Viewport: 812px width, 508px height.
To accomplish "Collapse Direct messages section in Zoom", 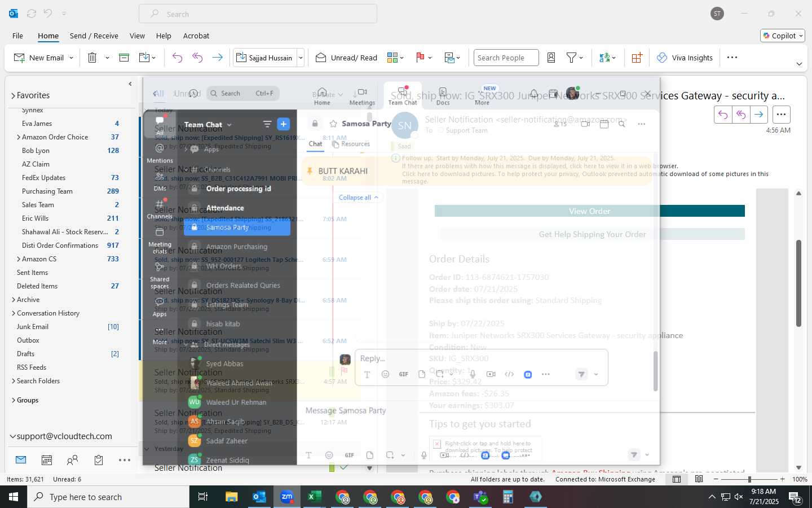I will click(x=185, y=344).
